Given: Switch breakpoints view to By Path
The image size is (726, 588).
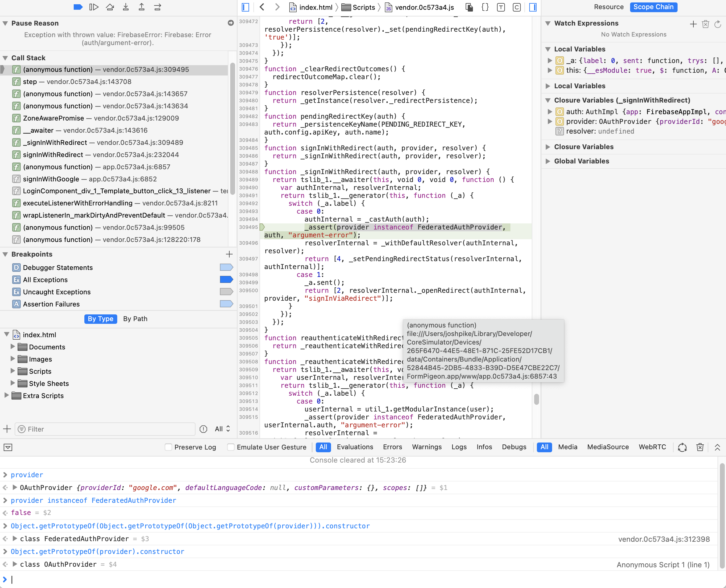Looking at the screenshot, I should coord(135,319).
